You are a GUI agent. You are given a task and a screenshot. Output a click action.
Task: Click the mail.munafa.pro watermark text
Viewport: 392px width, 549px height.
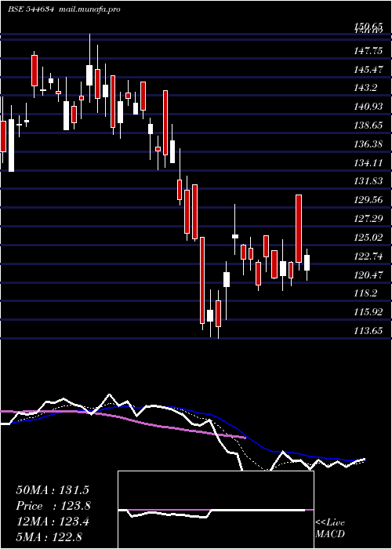pyautogui.click(x=89, y=9)
